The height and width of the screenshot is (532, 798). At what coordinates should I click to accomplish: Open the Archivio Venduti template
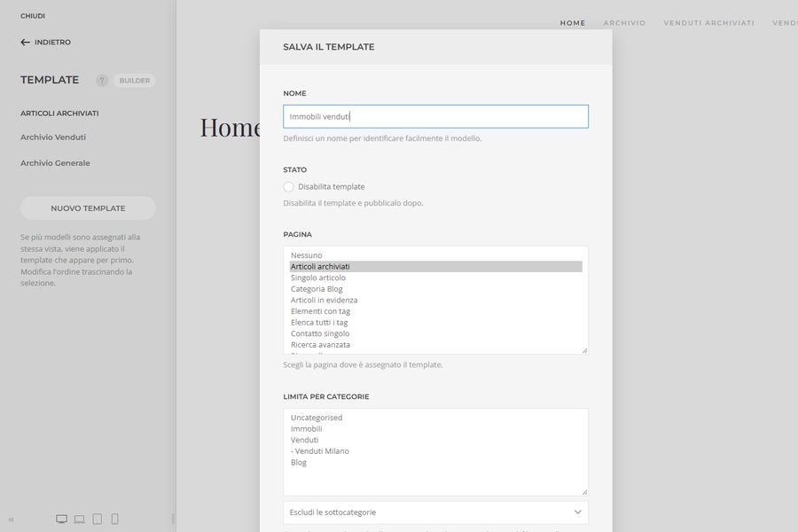[53, 137]
